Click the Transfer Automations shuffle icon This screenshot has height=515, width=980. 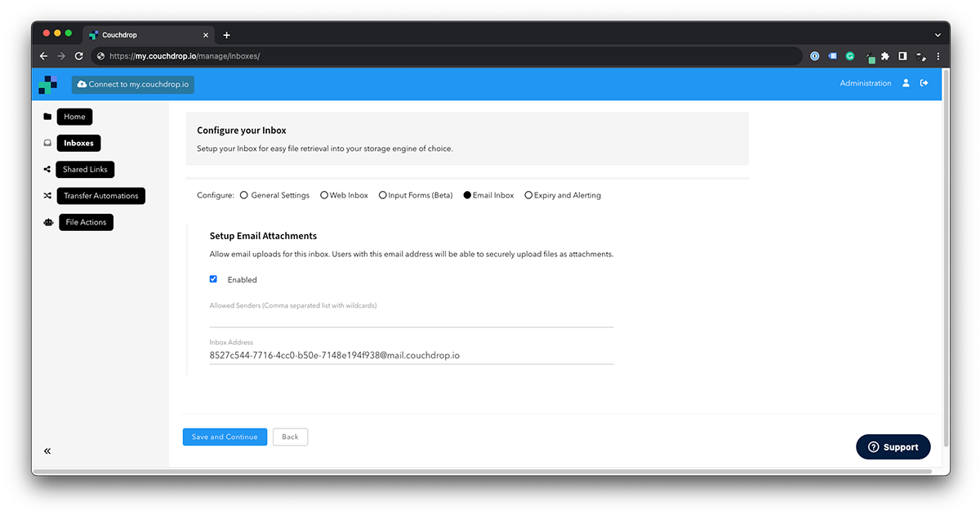point(48,196)
